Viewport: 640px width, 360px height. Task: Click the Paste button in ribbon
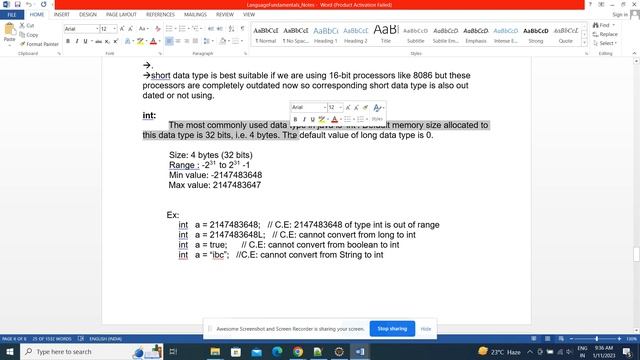click(9, 33)
